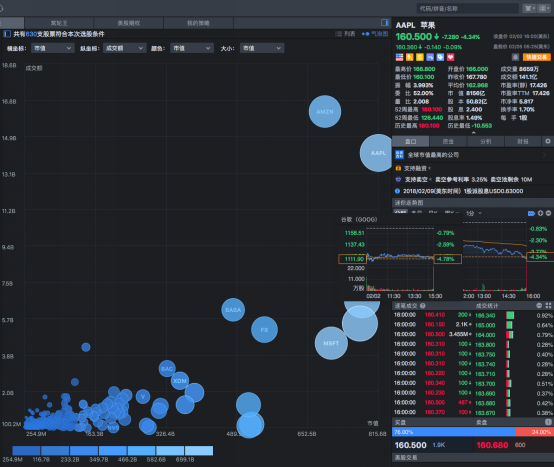The image size is (554, 467).
Task: Select the 窝轮王 tab
Action: click(59, 23)
